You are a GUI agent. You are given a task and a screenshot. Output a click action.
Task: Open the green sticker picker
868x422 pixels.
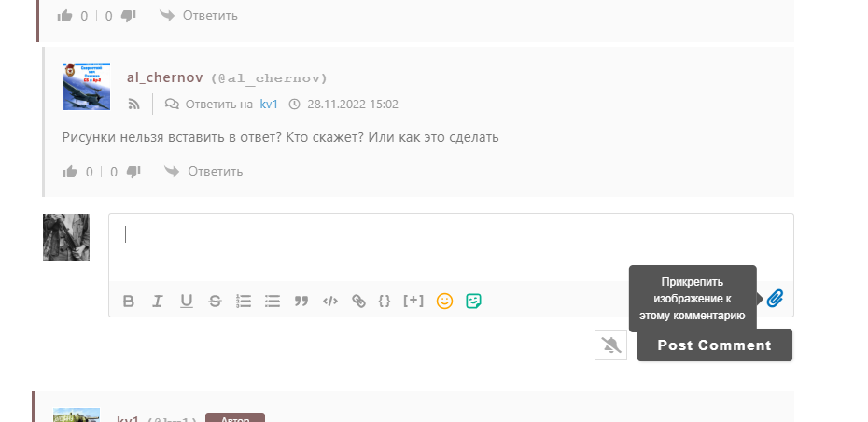tap(473, 301)
